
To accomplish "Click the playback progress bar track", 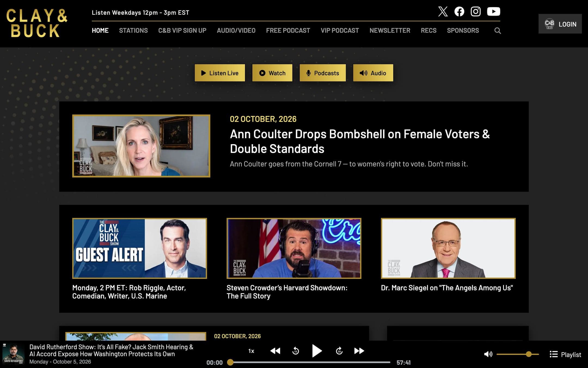I will pyautogui.click(x=310, y=362).
